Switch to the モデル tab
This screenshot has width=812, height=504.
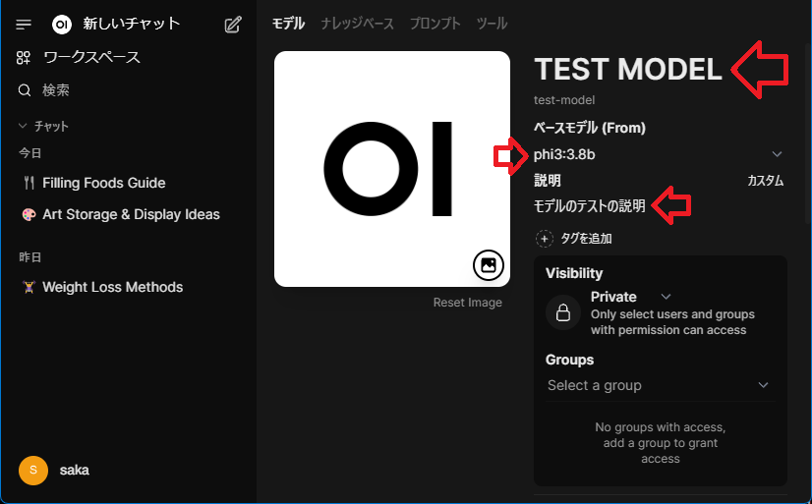coord(288,24)
